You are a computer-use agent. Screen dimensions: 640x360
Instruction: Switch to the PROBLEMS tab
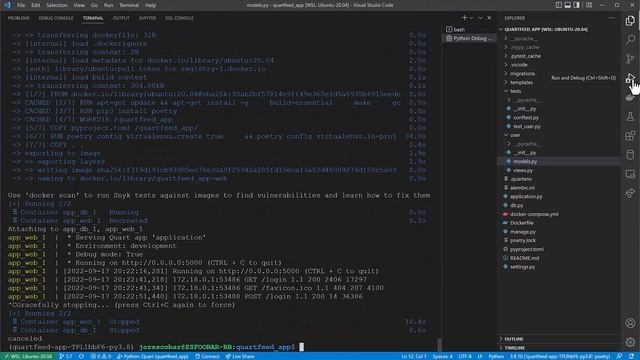click(x=19, y=18)
